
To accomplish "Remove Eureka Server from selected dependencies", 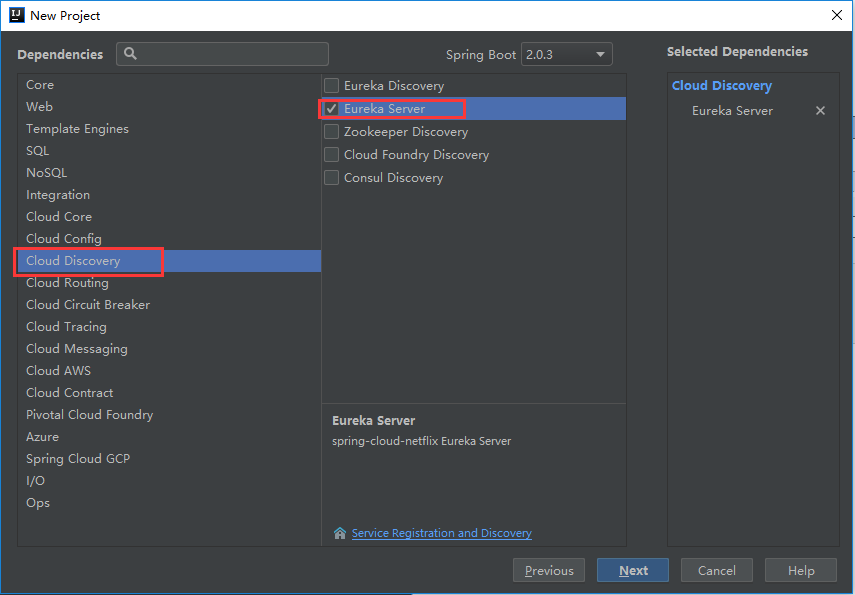I will [820, 111].
